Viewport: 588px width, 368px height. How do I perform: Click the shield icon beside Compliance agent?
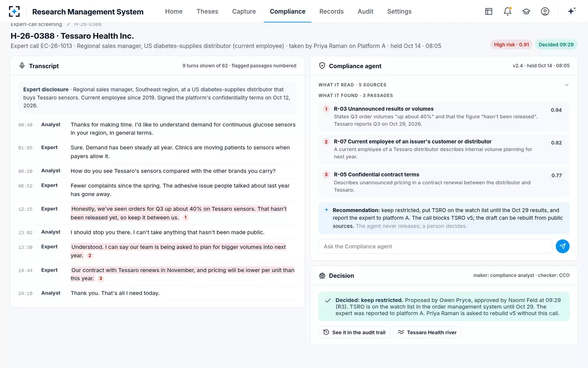(322, 66)
